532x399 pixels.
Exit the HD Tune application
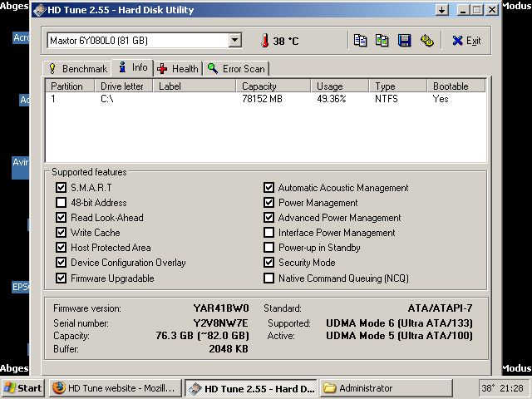tap(466, 41)
